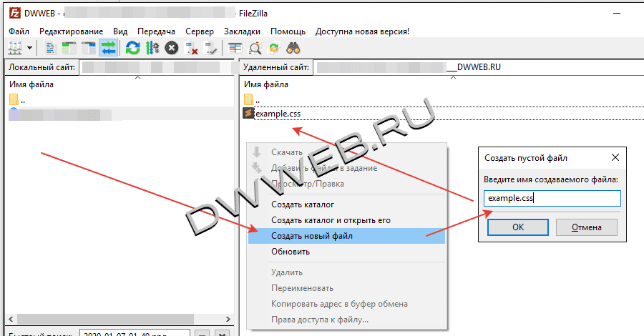The height and width of the screenshot is (336, 644).
Task: Toggle the local directory tree icon
Action: 69,48
